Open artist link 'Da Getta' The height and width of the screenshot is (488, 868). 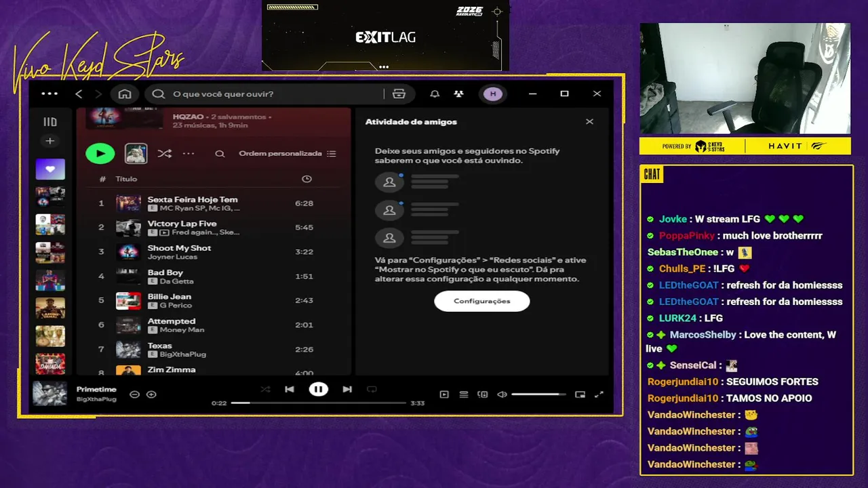(176, 281)
